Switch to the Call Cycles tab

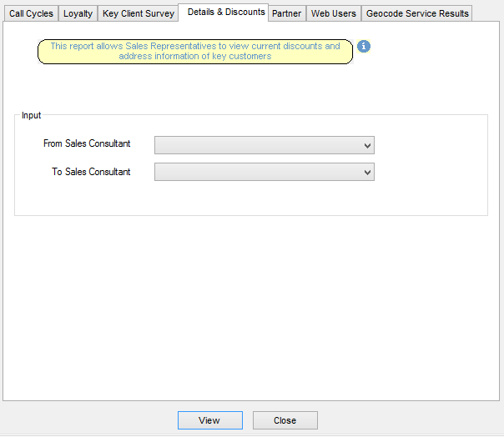31,13
